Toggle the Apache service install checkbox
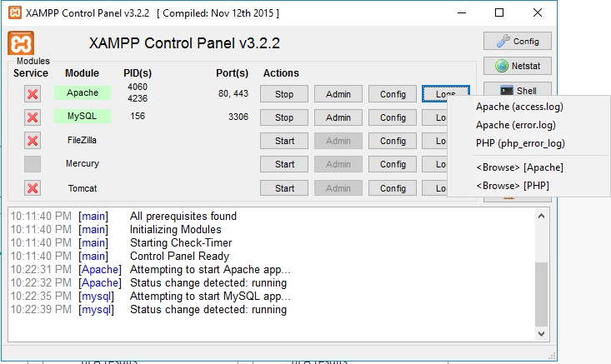 click(x=33, y=94)
